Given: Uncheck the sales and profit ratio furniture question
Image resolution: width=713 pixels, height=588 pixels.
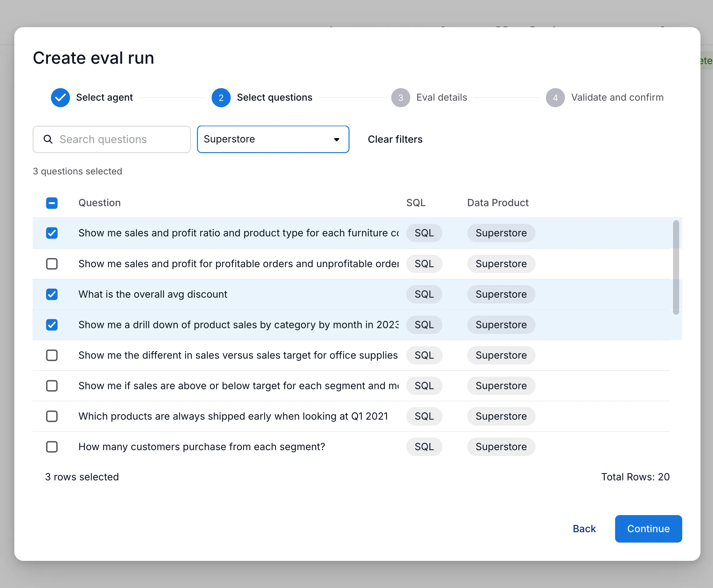Looking at the screenshot, I should pyautogui.click(x=52, y=233).
